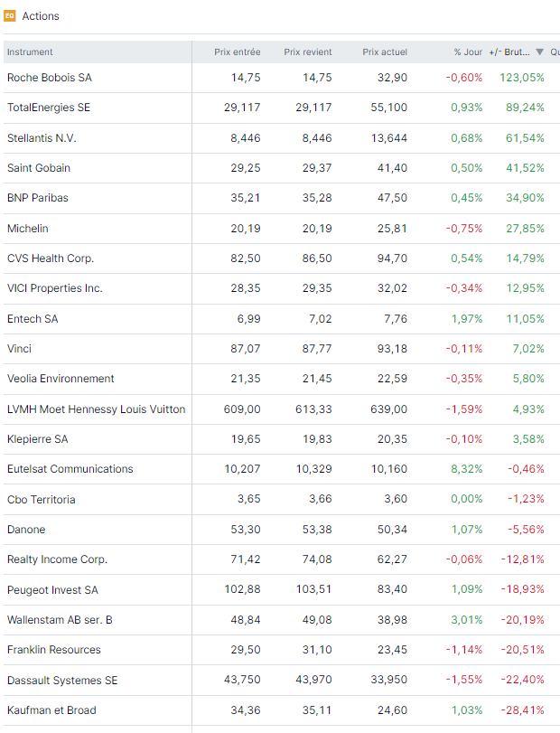560x733 pixels.
Task: Click Stellantis gross gain 61,54%
Action: tap(525, 138)
